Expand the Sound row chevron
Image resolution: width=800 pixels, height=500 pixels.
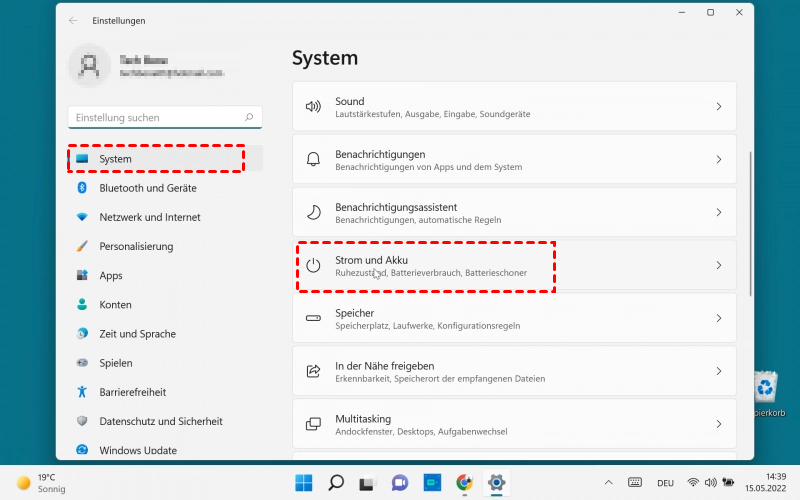pyautogui.click(x=718, y=107)
